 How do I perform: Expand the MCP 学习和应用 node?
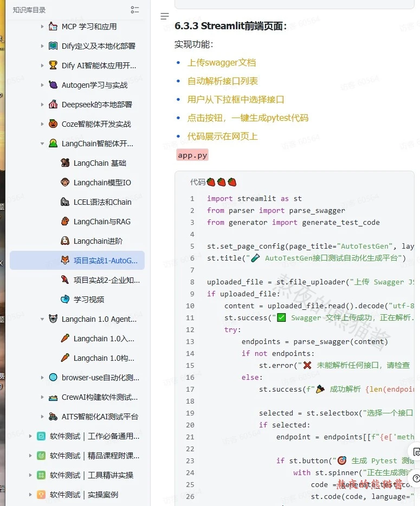42,27
